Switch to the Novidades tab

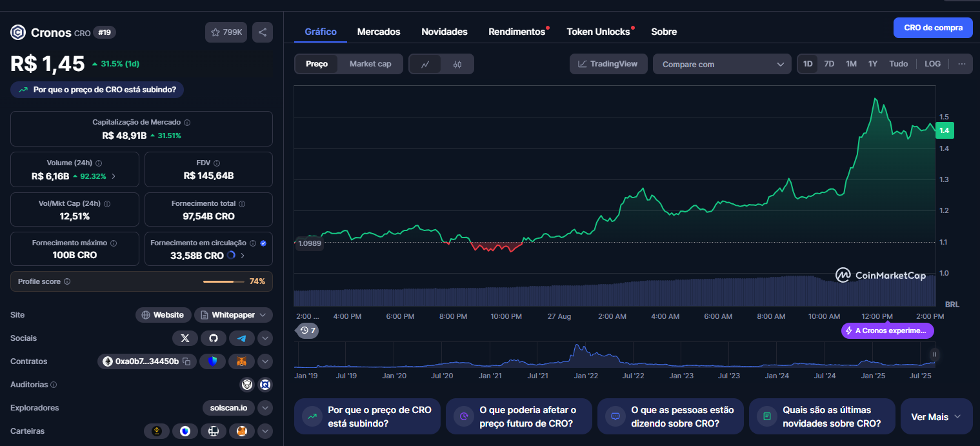[x=445, y=32]
